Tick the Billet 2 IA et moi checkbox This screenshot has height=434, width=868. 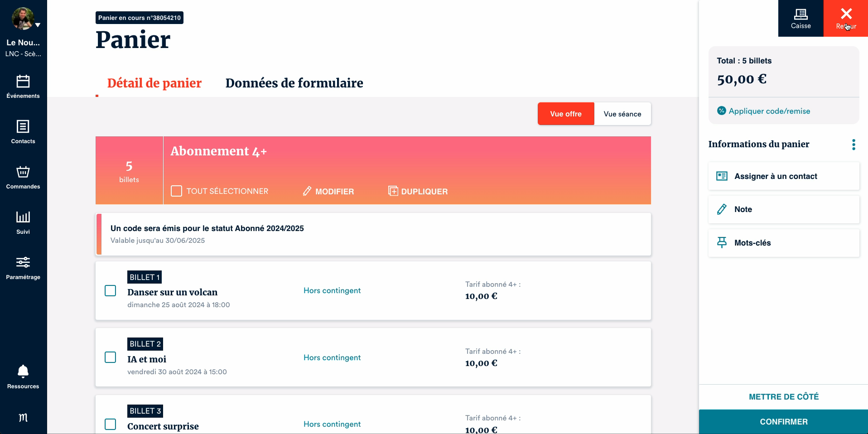tap(111, 357)
